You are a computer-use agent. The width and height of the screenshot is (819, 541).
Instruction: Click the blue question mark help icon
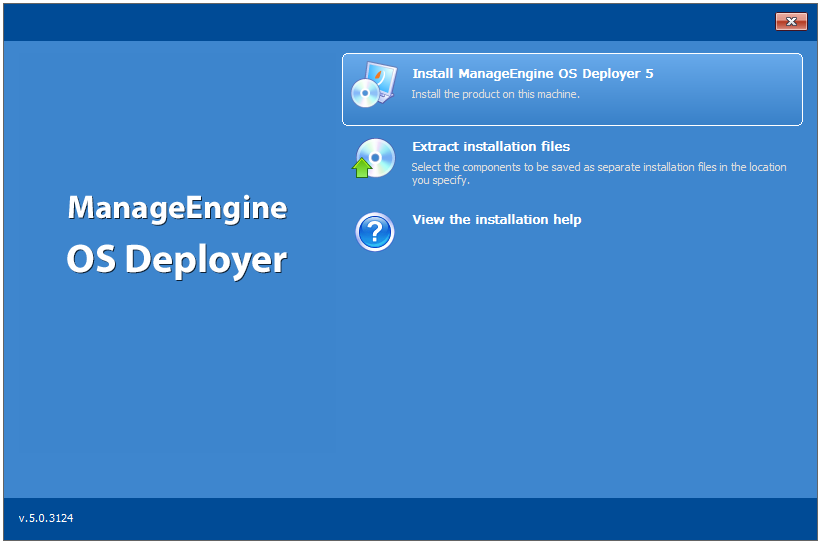[375, 232]
